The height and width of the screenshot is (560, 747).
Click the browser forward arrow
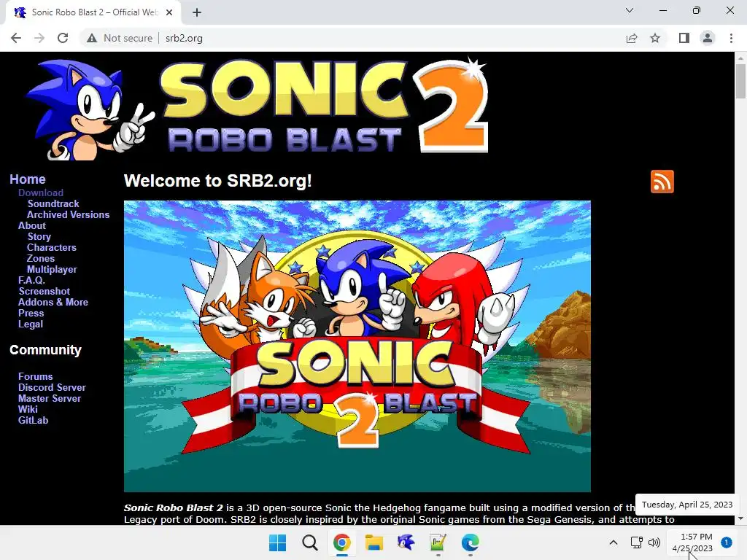(x=39, y=38)
